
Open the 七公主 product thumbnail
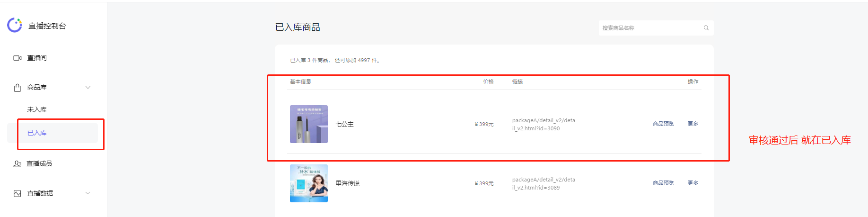pyautogui.click(x=309, y=124)
